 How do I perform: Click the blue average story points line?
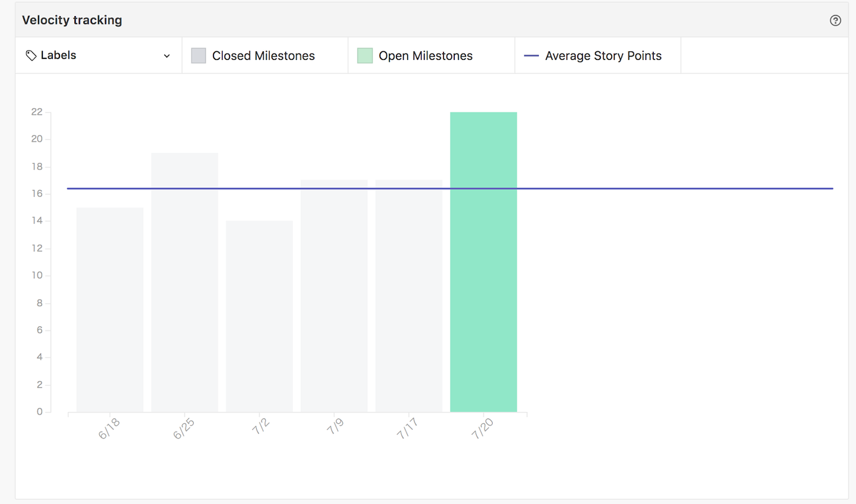(x=654, y=188)
